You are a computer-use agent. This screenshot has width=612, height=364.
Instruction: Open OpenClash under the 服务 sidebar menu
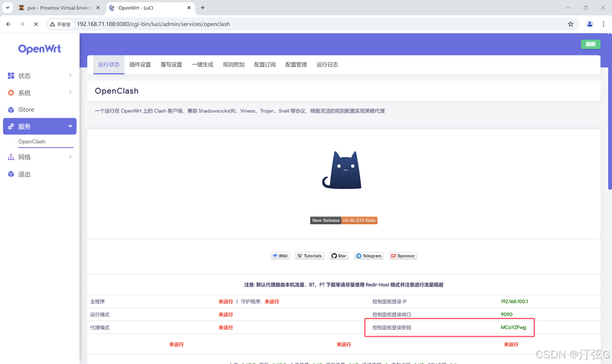[x=32, y=141]
